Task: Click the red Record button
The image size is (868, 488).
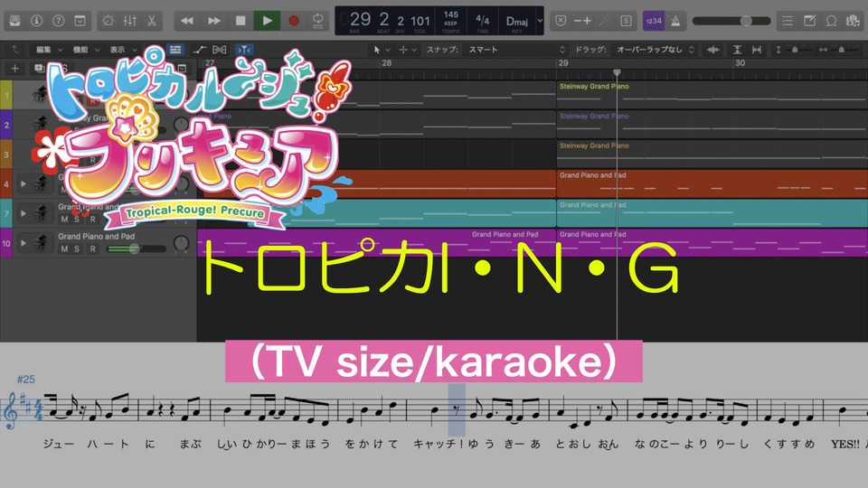Action: (293, 21)
